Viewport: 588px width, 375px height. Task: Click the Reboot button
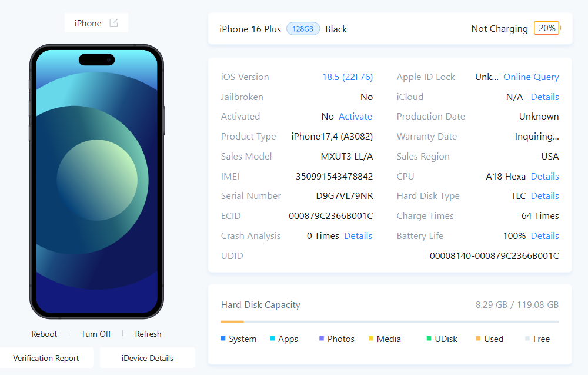[x=44, y=334]
